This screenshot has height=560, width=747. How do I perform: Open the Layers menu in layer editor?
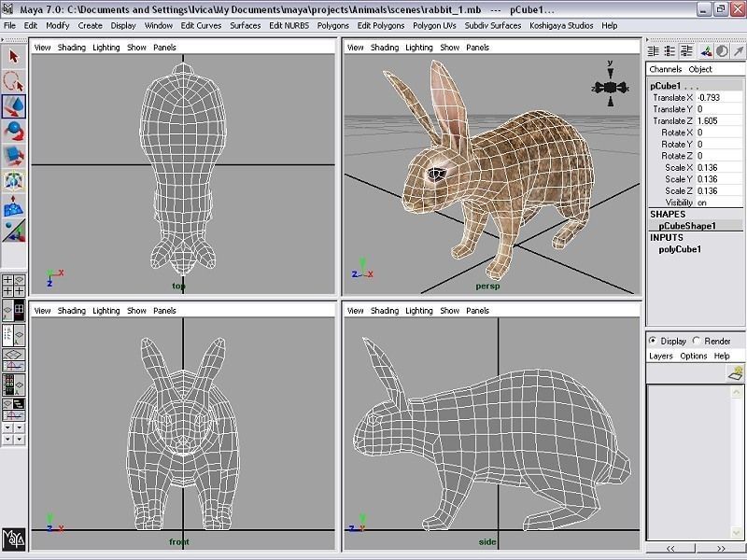pos(661,356)
